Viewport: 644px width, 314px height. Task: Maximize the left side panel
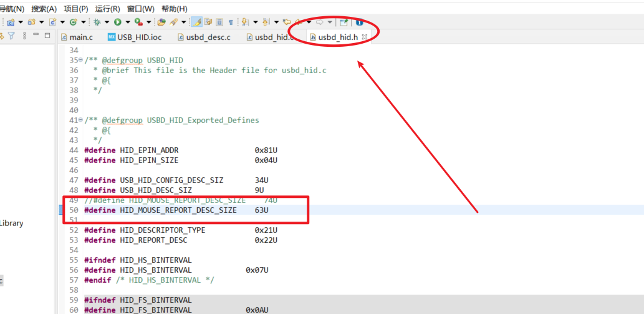pyautogui.click(x=47, y=36)
